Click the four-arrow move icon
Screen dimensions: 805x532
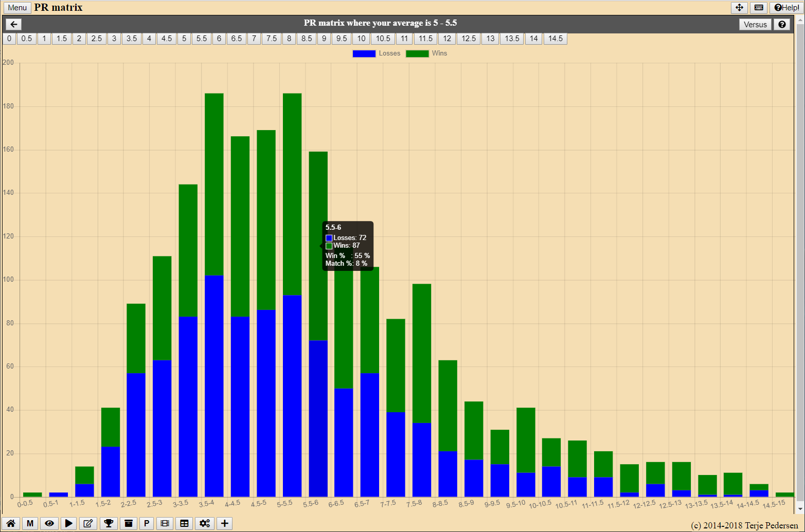click(x=739, y=8)
